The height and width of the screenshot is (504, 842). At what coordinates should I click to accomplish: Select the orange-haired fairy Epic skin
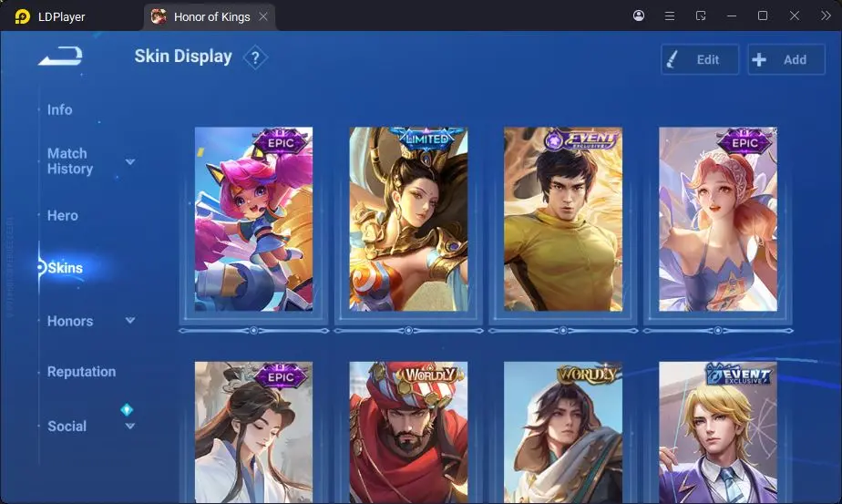(718, 220)
